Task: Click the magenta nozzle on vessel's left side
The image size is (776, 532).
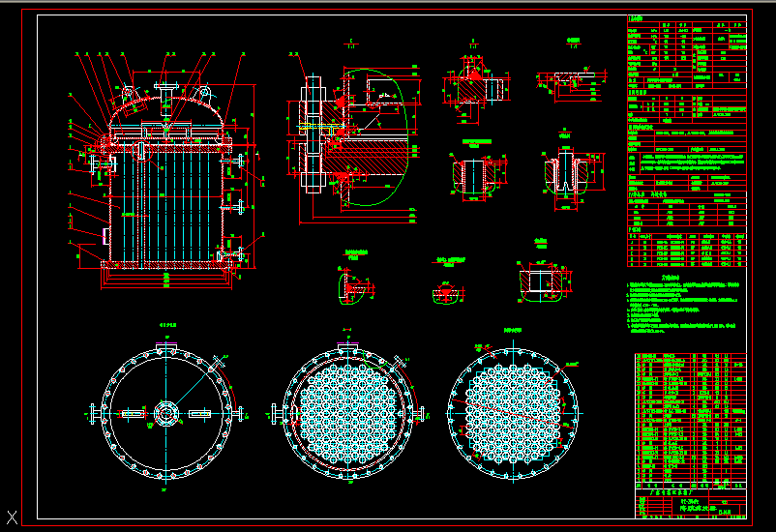Action: [x=102, y=234]
